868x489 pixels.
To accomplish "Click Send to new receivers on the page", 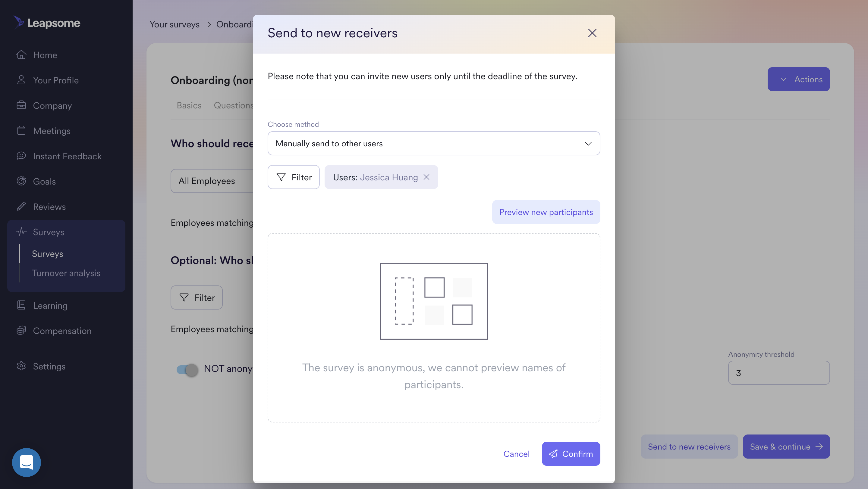I will (689, 447).
